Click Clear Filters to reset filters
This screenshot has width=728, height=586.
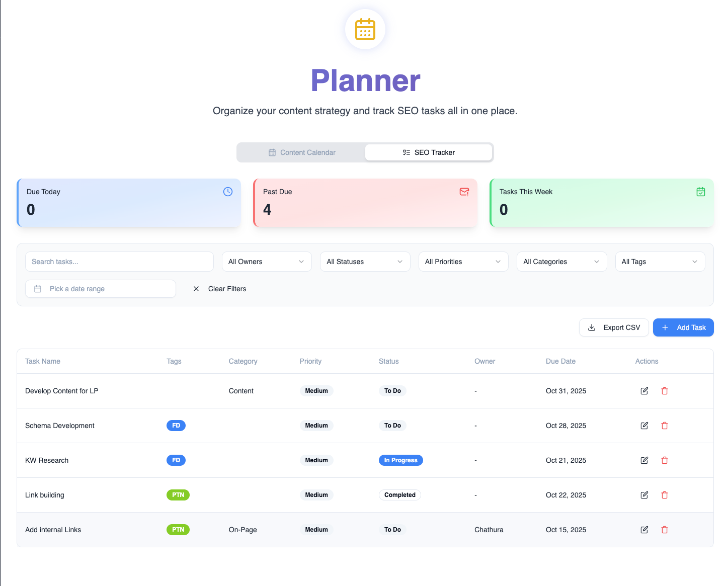[x=227, y=289]
